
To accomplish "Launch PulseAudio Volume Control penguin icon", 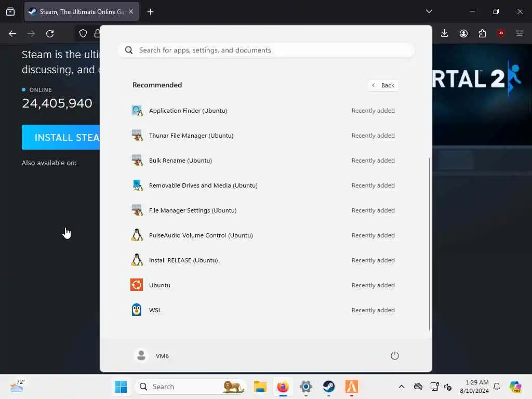I will click(x=137, y=235).
